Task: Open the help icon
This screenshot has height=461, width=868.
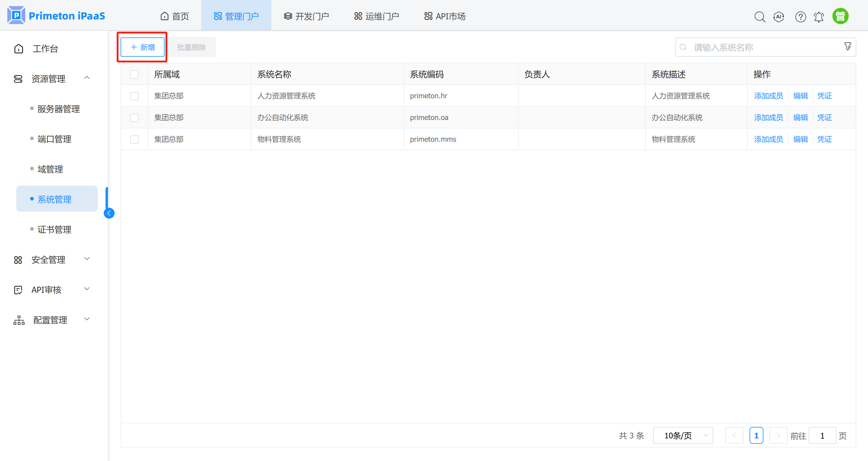Action: click(x=800, y=16)
